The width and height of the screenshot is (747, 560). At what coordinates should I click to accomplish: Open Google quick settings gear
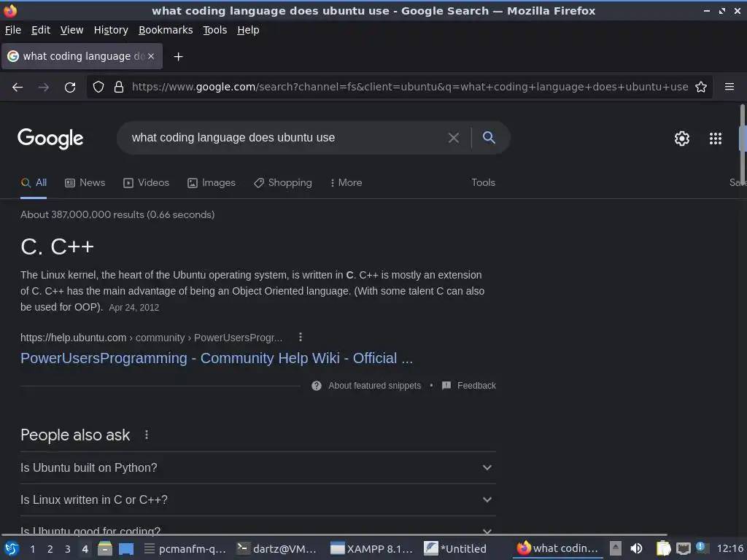682,139
